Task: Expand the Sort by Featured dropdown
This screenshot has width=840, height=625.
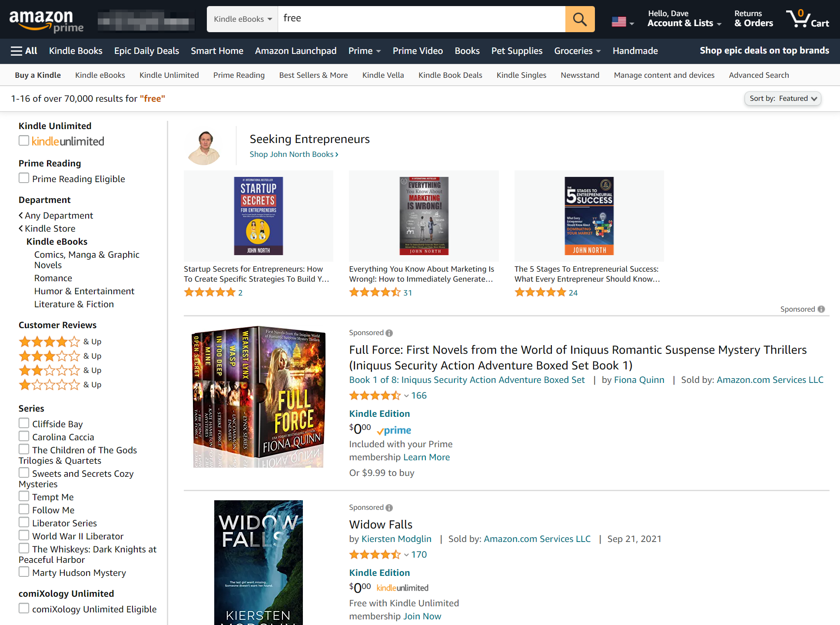Action: pyautogui.click(x=782, y=99)
